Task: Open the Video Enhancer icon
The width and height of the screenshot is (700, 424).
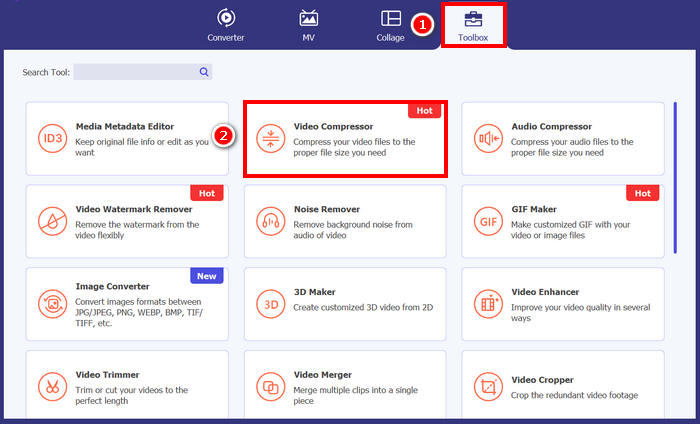Action: (x=488, y=303)
